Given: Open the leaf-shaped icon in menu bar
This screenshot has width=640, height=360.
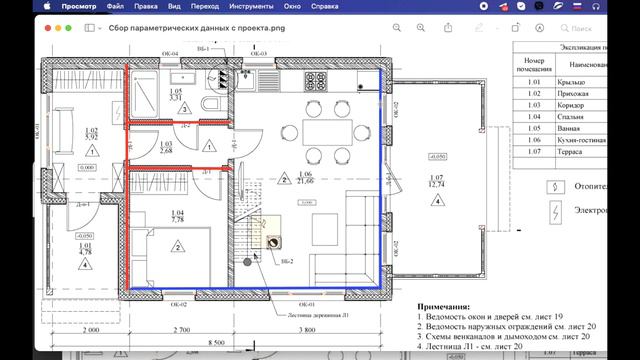Looking at the screenshot, I should [x=558, y=6].
